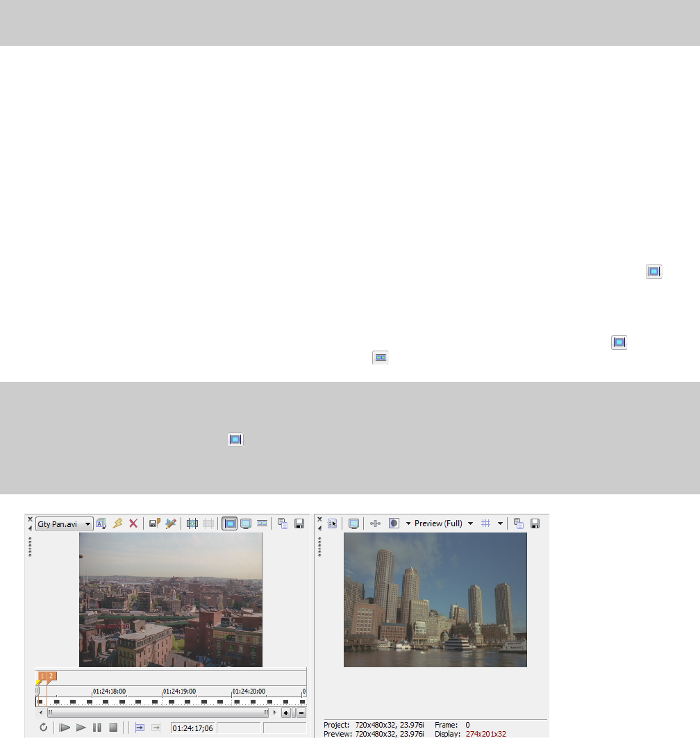Open Overlays dropdown arrow in Preview

tap(500, 523)
